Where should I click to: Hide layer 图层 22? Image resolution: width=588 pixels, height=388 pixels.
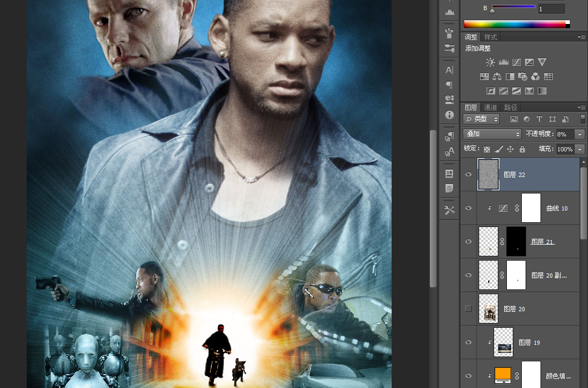tap(468, 174)
